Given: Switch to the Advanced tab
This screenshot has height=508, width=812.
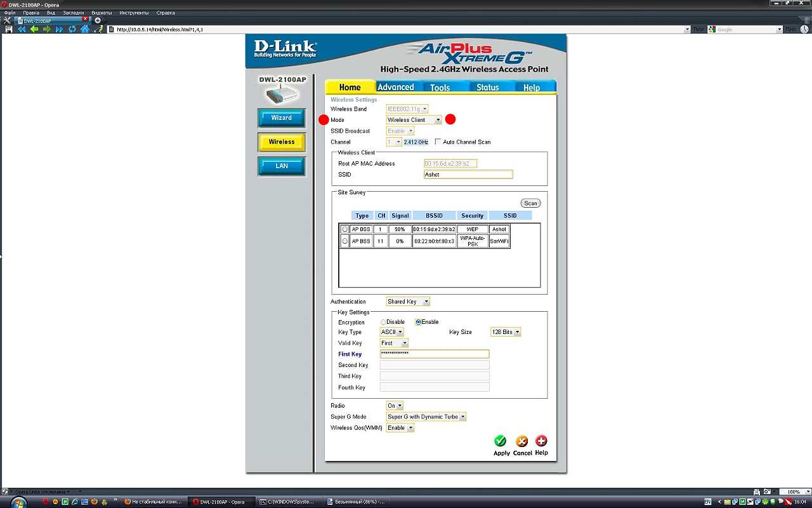Looking at the screenshot, I should (395, 87).
